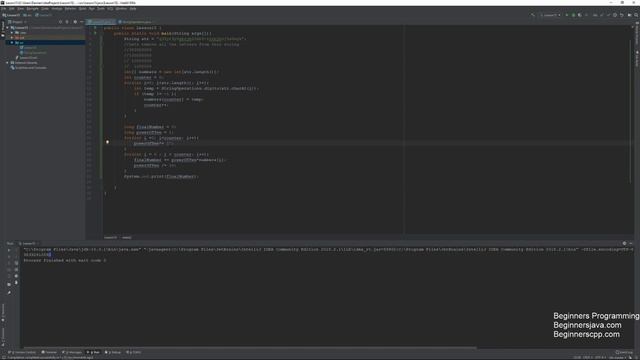Open the run configuration dropdown
The height and width of the screenshot is (360, 640).
pos(550,15)
